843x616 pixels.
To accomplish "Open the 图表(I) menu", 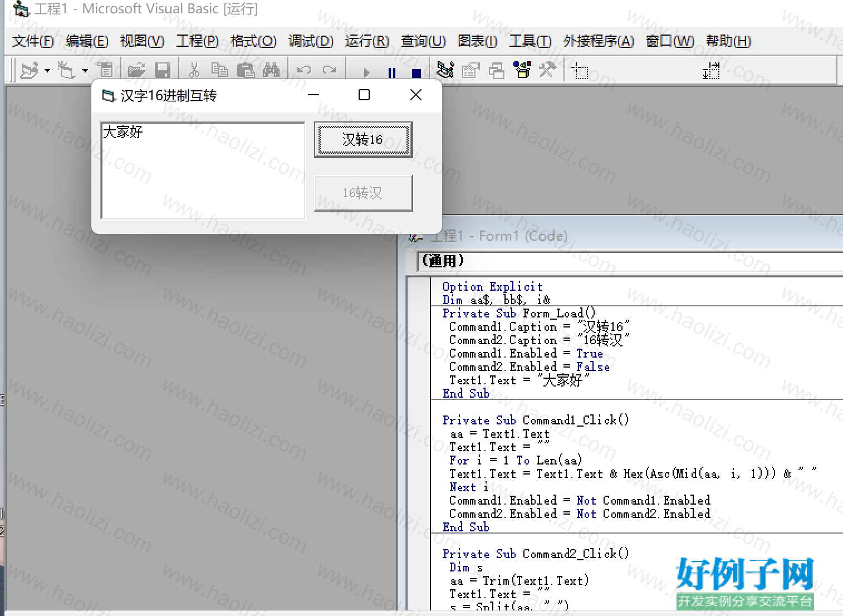I will [477, 41].
